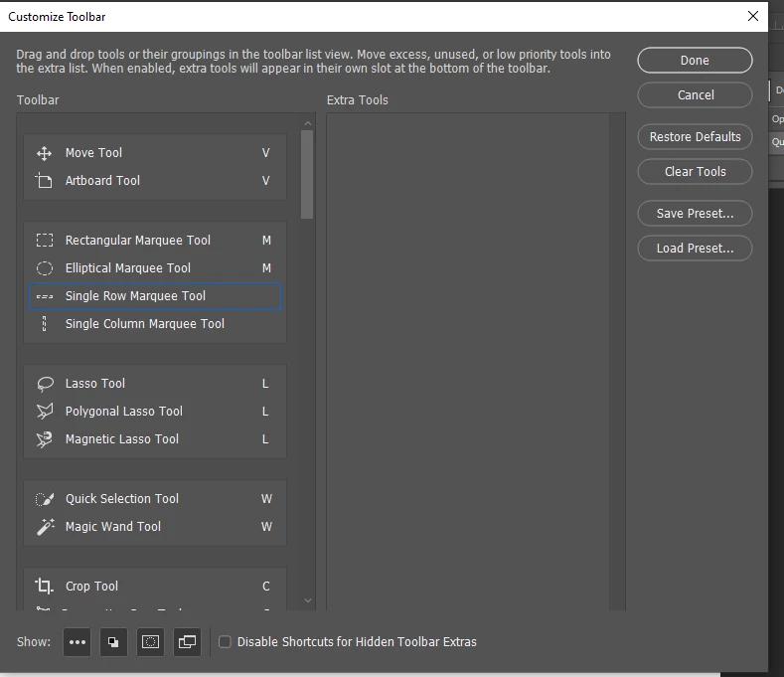Click the Artboard Tool shortcut V

point(266,181)
